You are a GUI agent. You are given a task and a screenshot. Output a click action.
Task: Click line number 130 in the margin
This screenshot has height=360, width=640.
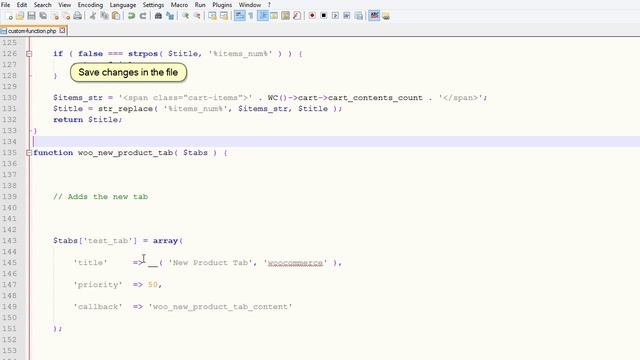click(9, 98)
